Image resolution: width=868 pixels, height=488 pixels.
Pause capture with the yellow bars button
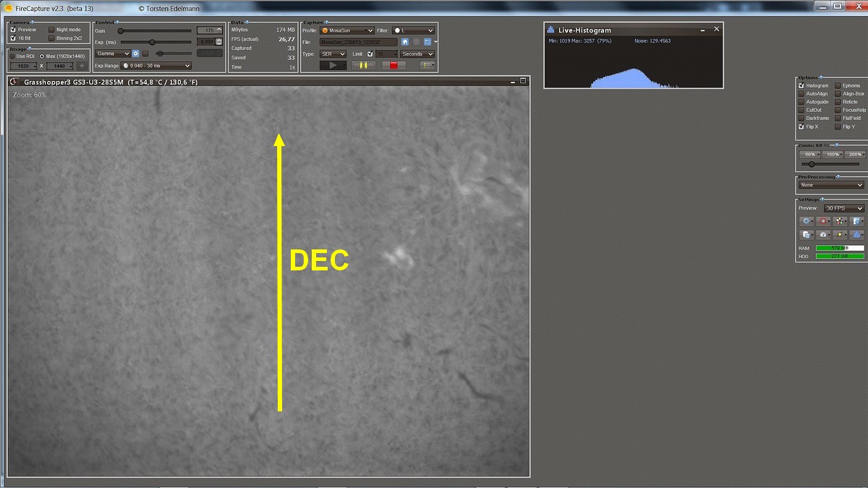coord(364,65)
